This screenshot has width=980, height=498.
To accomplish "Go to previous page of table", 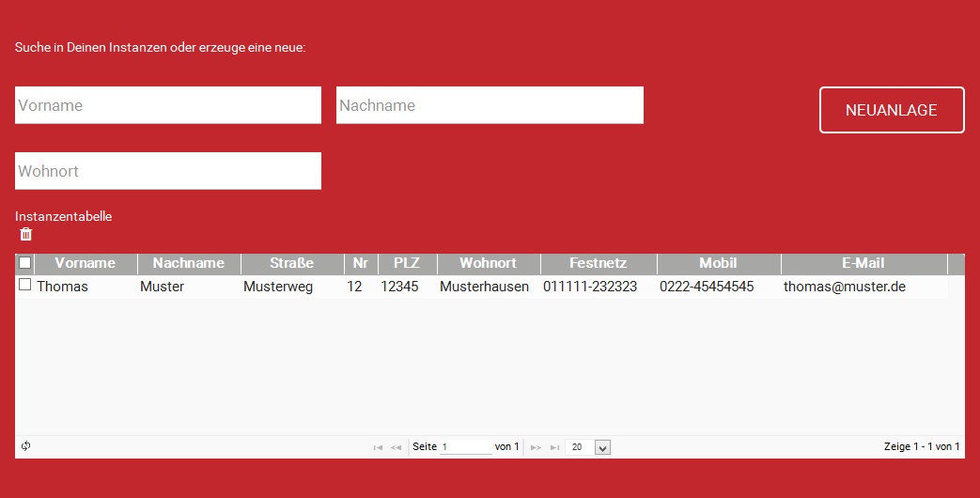I will [x=397, y=447].
